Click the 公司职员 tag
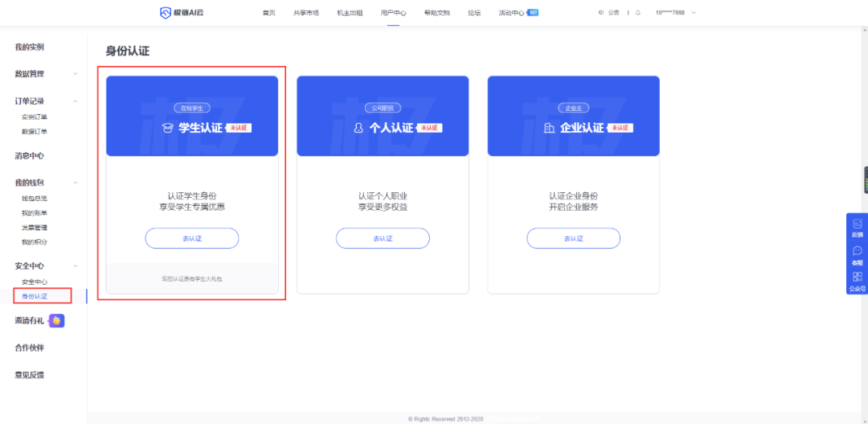This screenshot has height=424, width=868. tap(383, 108)
